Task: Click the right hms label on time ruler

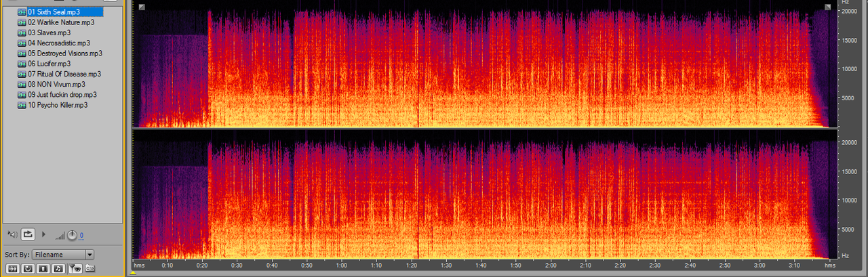Action: pos(829,265)
